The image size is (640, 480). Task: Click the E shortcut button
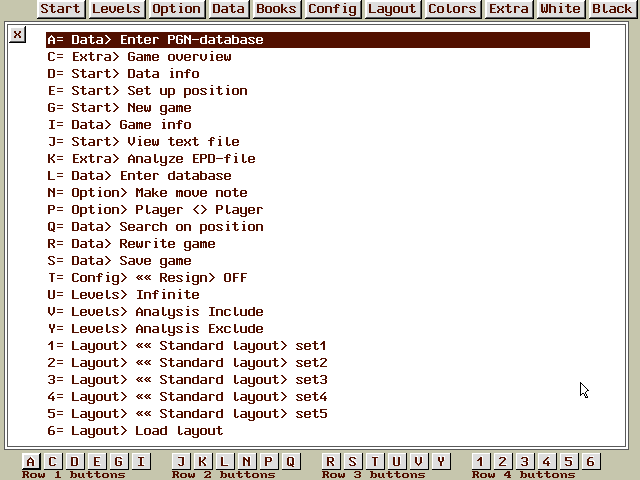96,461
